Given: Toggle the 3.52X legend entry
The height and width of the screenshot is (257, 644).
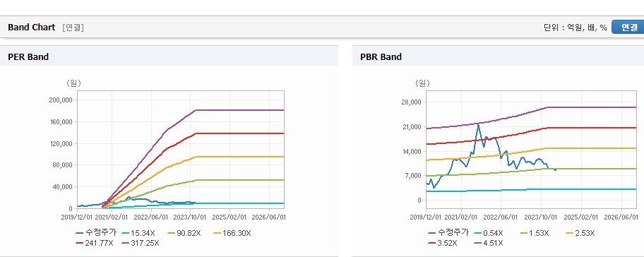Looking at the screenshot, I should coord(442,243).
